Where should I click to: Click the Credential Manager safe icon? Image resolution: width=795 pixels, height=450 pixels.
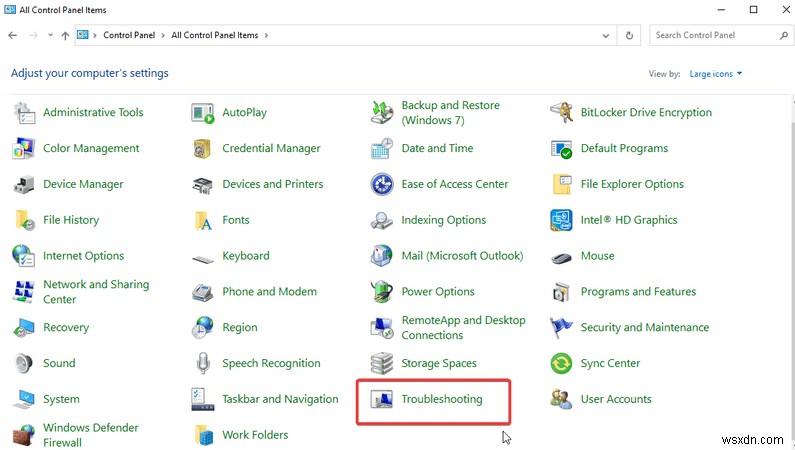(202, 148)
